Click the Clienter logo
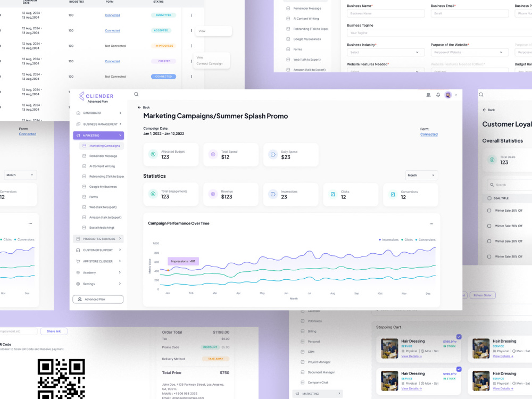The height and width of the screenshot is (399, 532). [x=96, y=96]
